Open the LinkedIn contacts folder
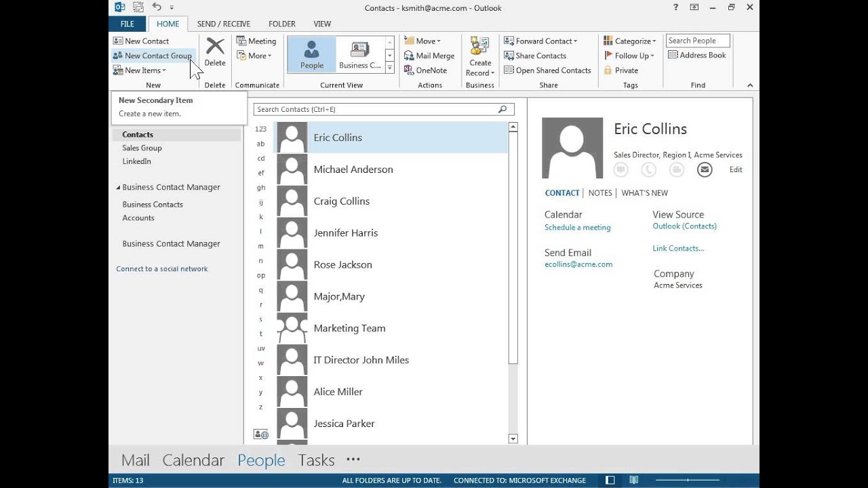 pos(136,161)
